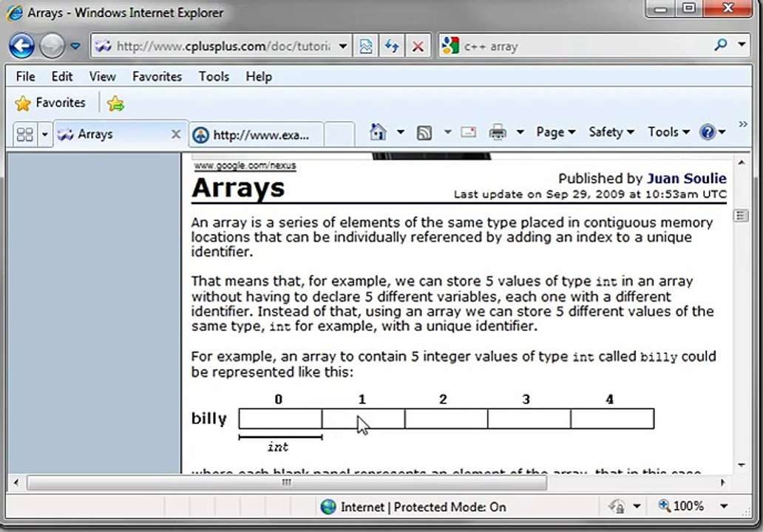Switch to the http://www.exa... tab
This screenshot has height=532, width=763.
[256, 134]
